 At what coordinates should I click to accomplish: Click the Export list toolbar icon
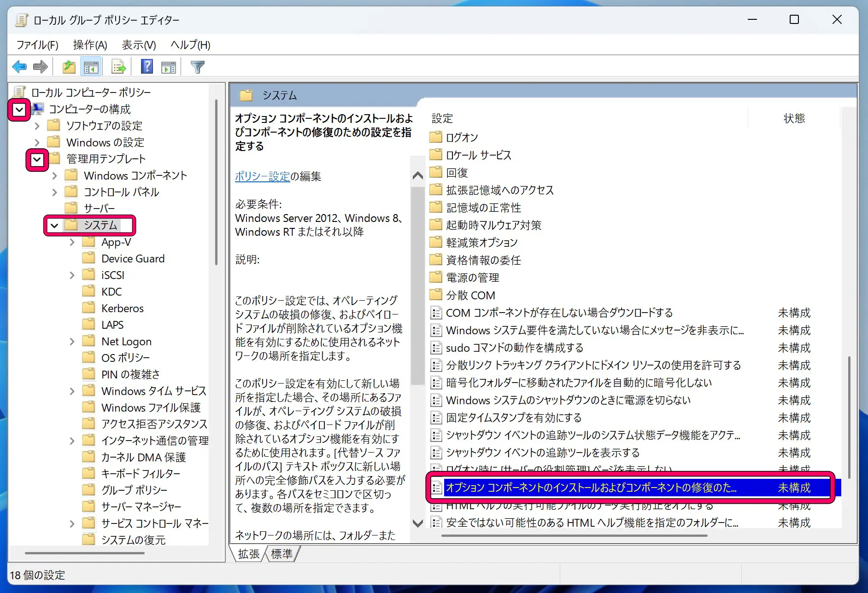[x=119, y=67]
